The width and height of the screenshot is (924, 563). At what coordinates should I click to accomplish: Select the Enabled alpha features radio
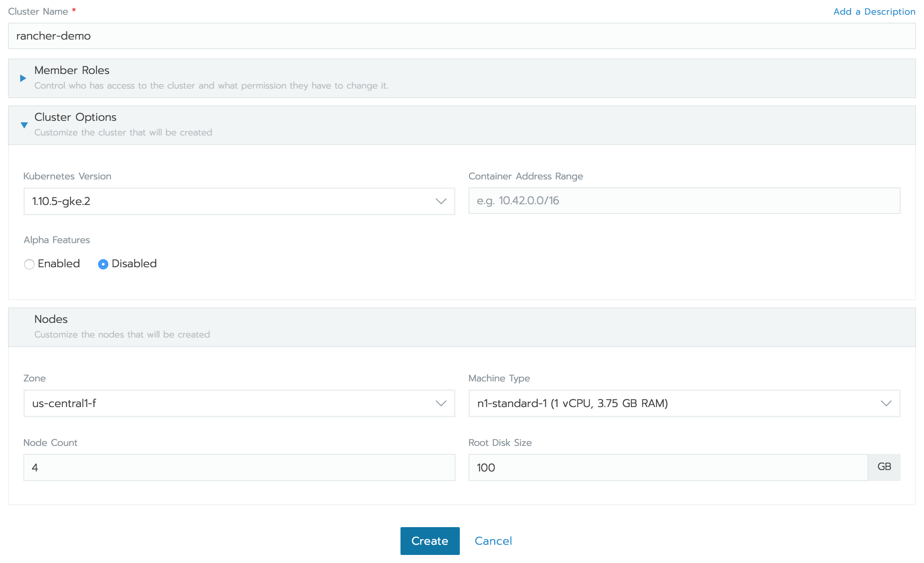[29, 264]
